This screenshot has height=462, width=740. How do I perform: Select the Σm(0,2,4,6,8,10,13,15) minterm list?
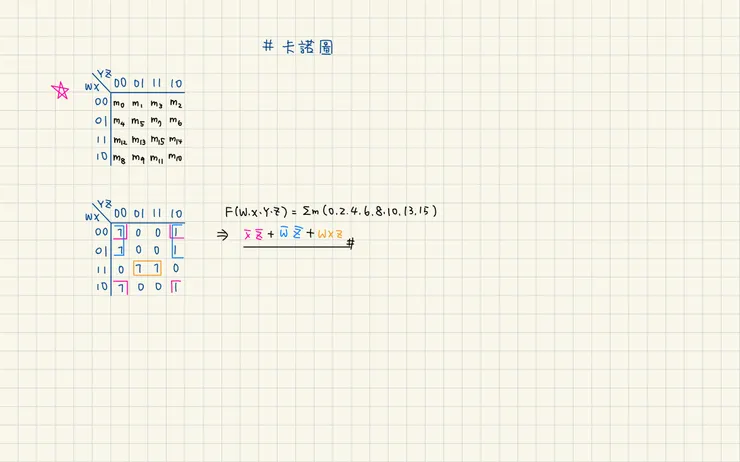pos(370,211)
